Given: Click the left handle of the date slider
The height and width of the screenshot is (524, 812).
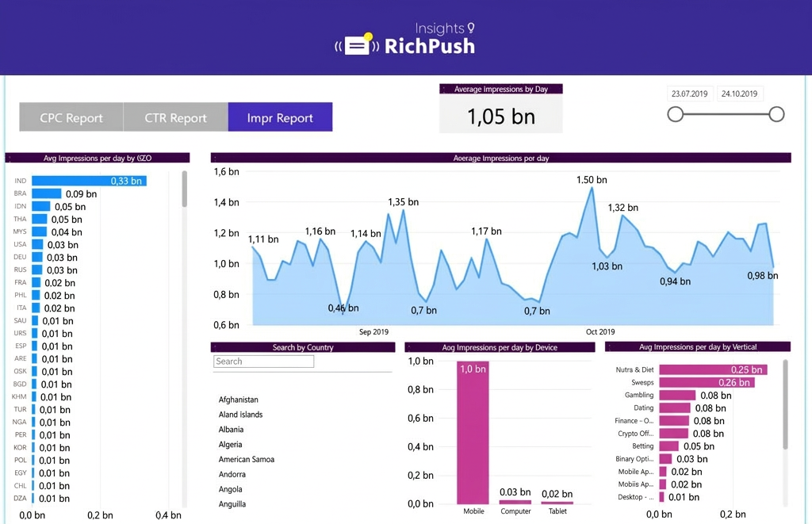Looking at the screenshot, I should 676,114.
